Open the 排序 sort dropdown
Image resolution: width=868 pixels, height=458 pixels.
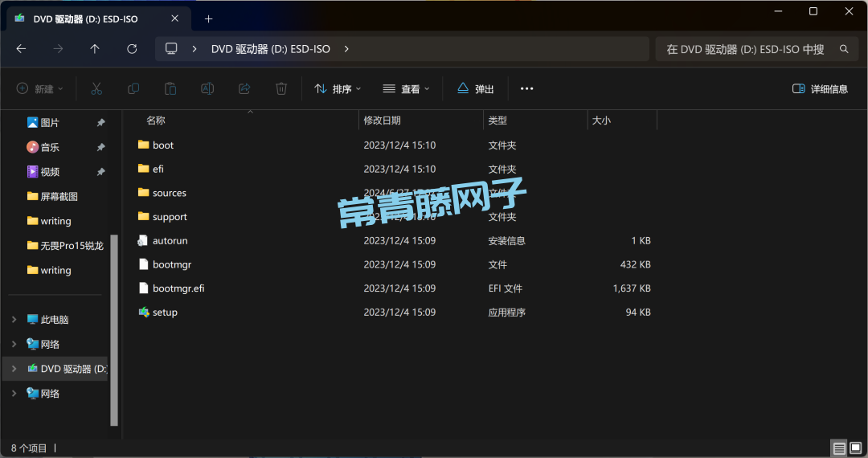point(338,88)
